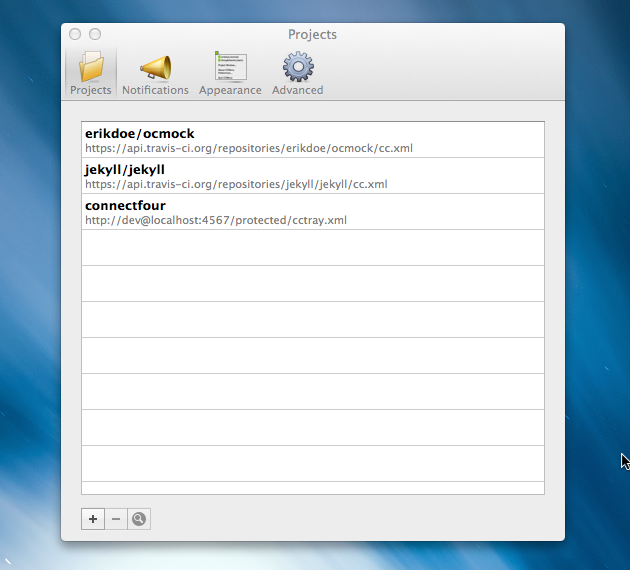Open the Appearance preferences tab
Viewport: 630px width, 570px height.
tap(230, 73)
